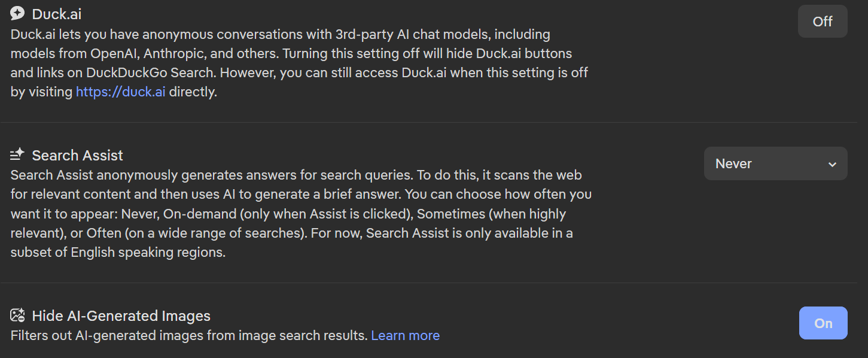This screenshot has width=868, height=358.
Task: Select the Hide AI-Generated Images heading
Action: [121, 315]
